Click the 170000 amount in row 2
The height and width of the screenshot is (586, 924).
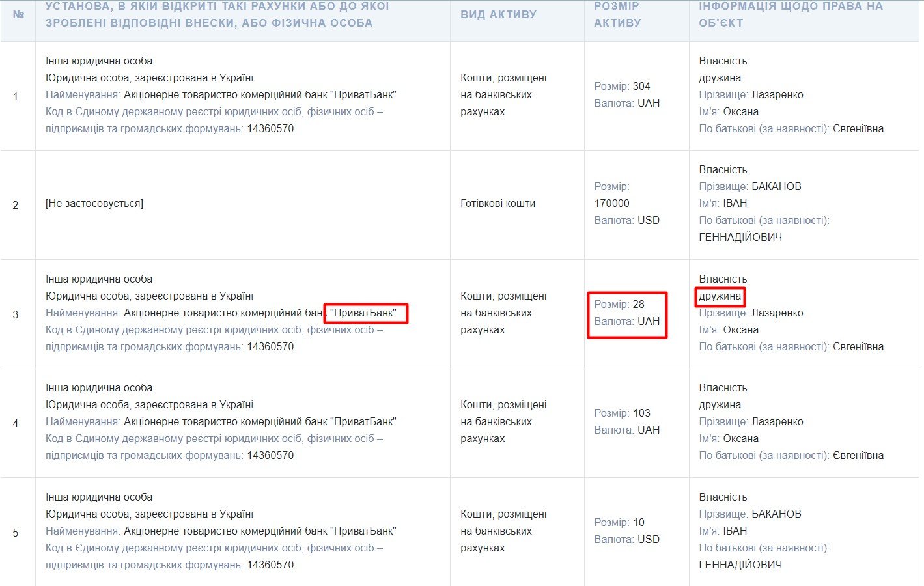click(611, 204)
